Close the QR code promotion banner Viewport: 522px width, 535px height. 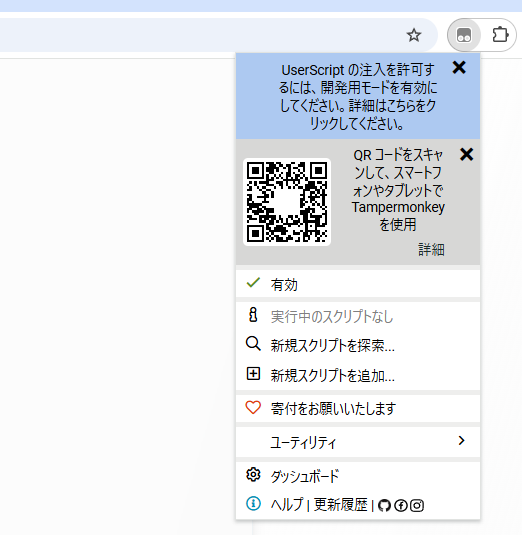point(466,154)
